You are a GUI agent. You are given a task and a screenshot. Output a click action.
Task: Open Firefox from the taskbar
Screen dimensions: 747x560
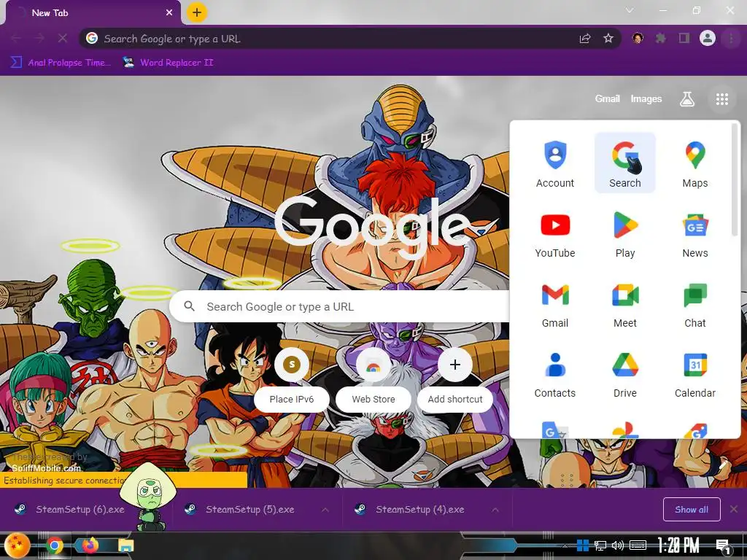90,545
